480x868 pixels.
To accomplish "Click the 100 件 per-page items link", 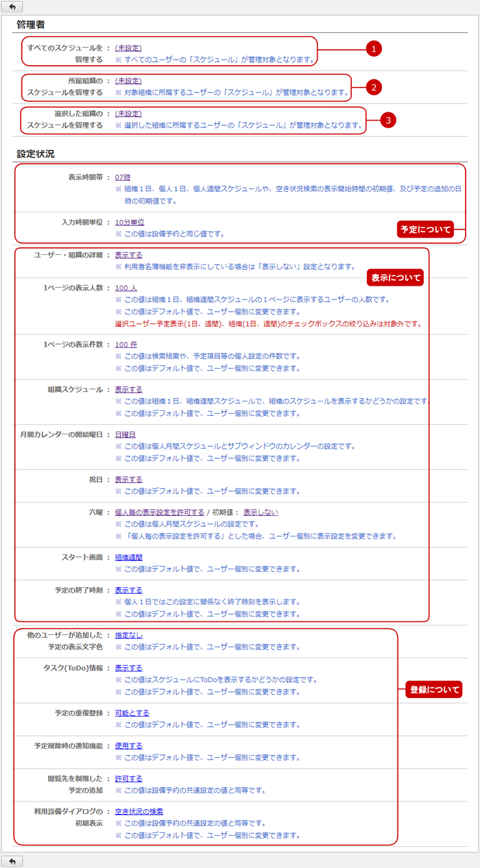I will pos(126,344).
